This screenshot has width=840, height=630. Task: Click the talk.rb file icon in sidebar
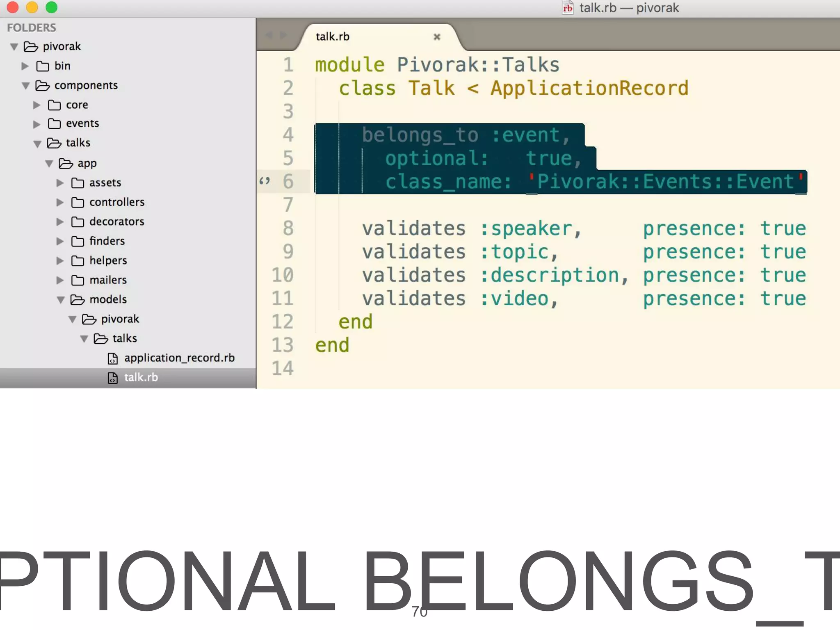(112, 378)
